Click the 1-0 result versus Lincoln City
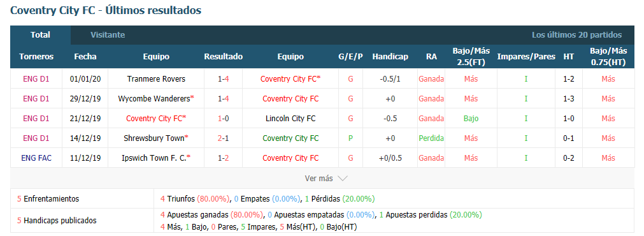Image resolution: width=644 pixels, height=236 pixels. click(224, 119)
